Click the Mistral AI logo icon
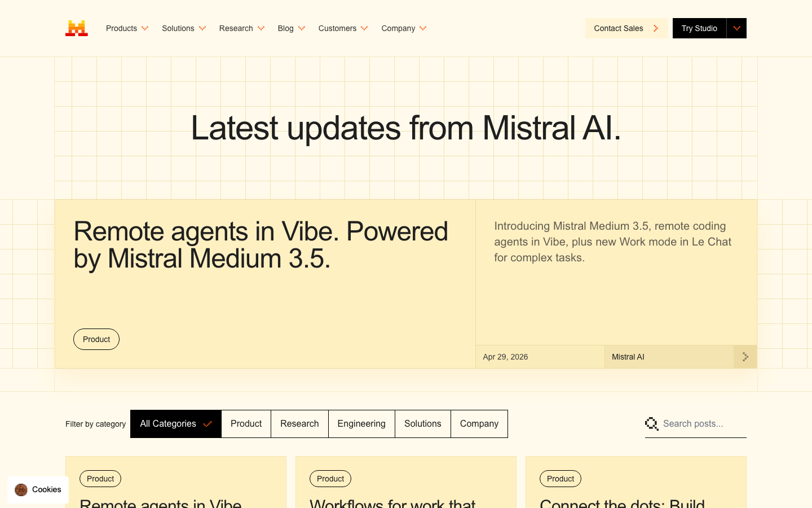Viewport: 812px width, 508px height. coord(77,28)
